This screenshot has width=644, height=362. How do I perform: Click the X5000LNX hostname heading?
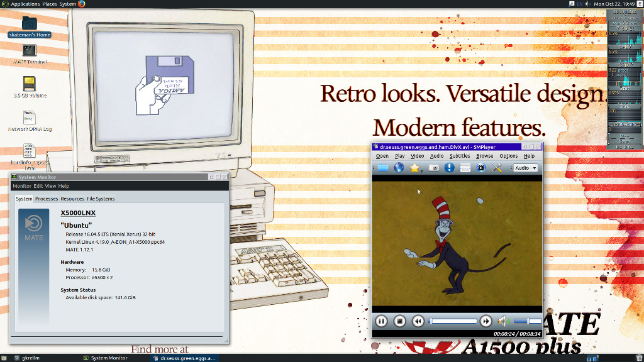(x=78, y=213)
